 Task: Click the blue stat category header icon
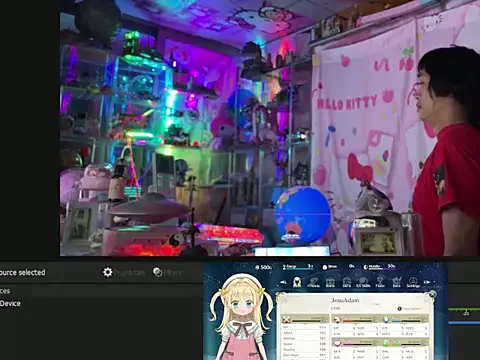point(386,320)
